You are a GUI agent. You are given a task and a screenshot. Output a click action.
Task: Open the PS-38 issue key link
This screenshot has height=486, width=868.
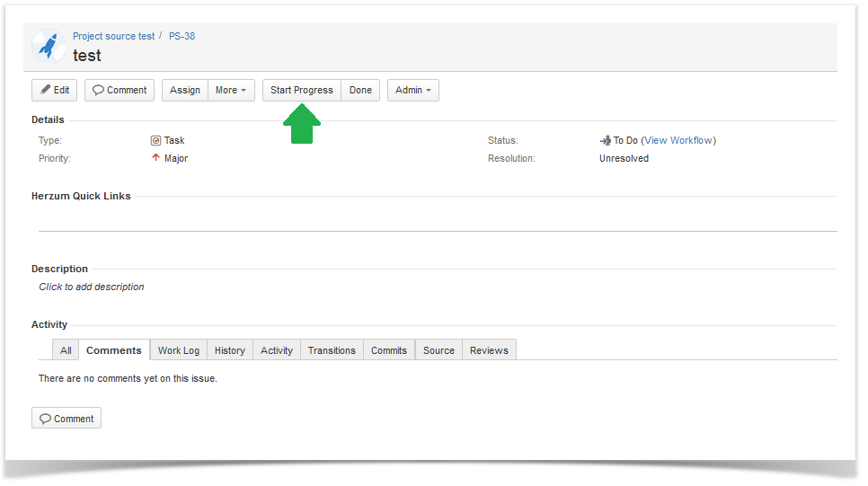tap(182, 36)
